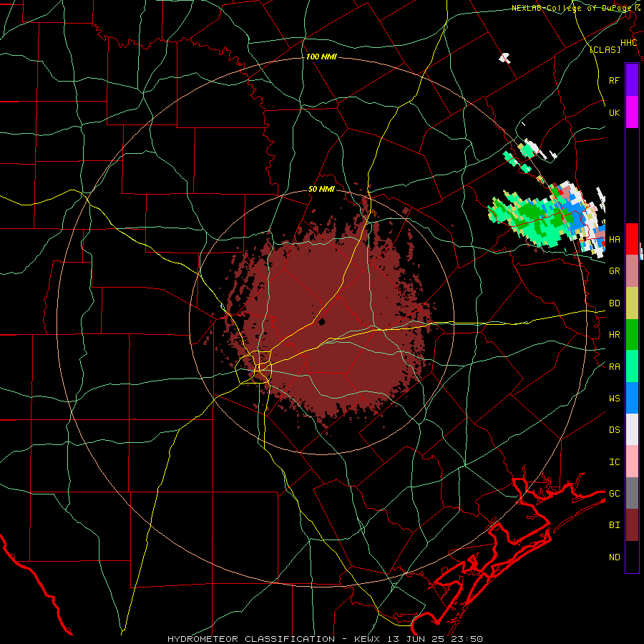Select the dark green HR legend swatch
The width and height of the screenshot is (644, 644).
pyautogui.click(x=632, y=335)
